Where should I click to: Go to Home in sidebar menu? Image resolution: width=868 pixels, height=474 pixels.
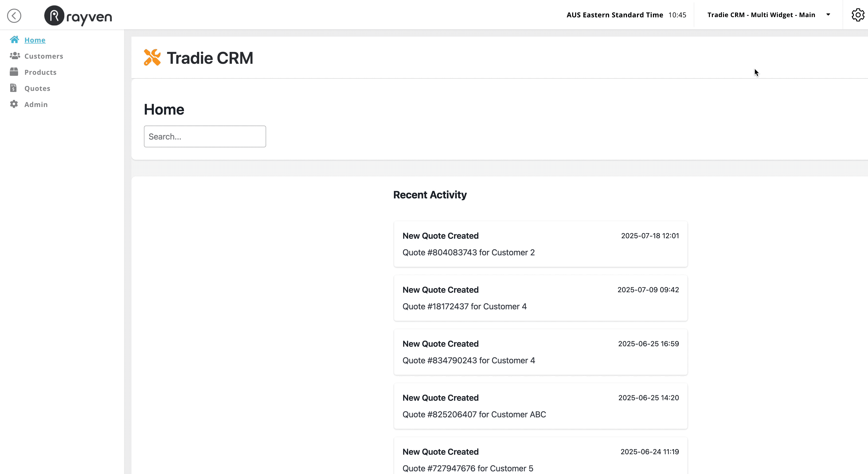[x=35, y=40]
